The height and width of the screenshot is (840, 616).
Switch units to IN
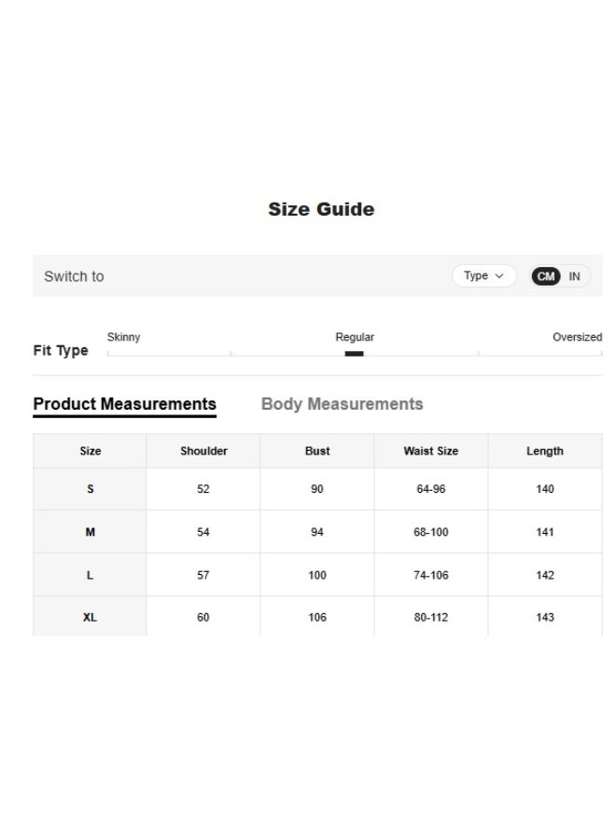[575, 276]
